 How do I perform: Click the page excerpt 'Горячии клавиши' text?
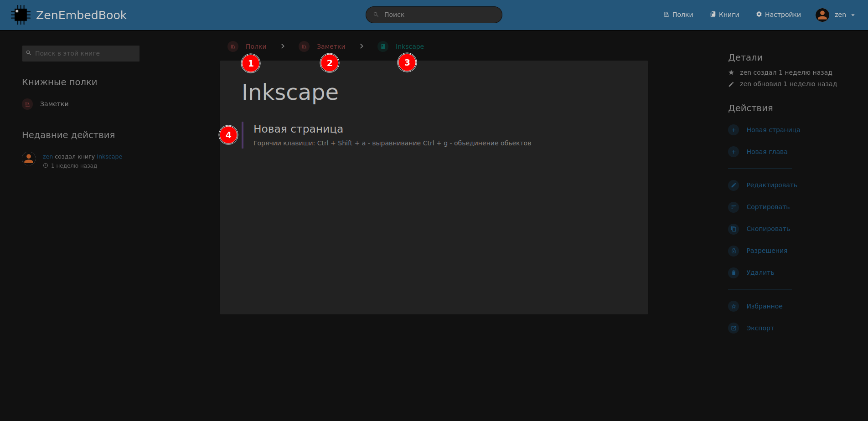392,143
